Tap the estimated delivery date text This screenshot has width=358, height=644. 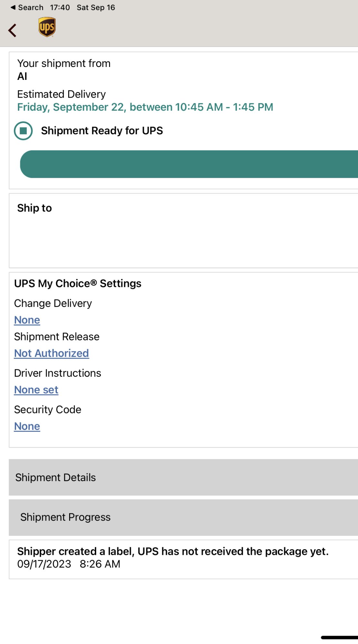click(145, 107)
